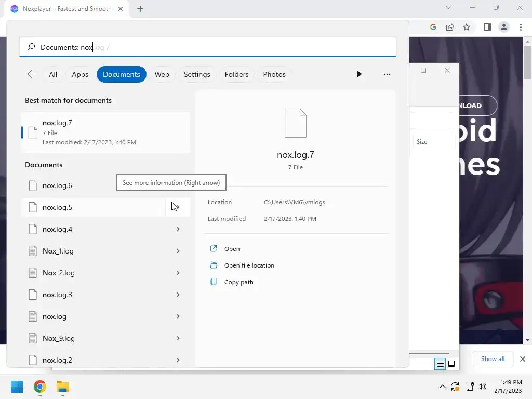
Task: Click the large nox.log.7 file preview icon
Action: (x=296, y=123)
